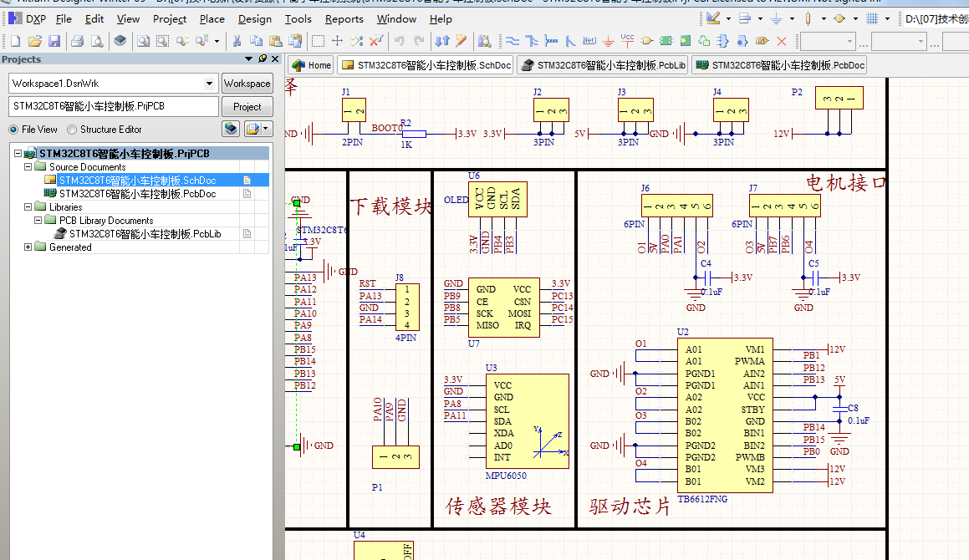Create a new document with toolbar icon

pos(15,42)
